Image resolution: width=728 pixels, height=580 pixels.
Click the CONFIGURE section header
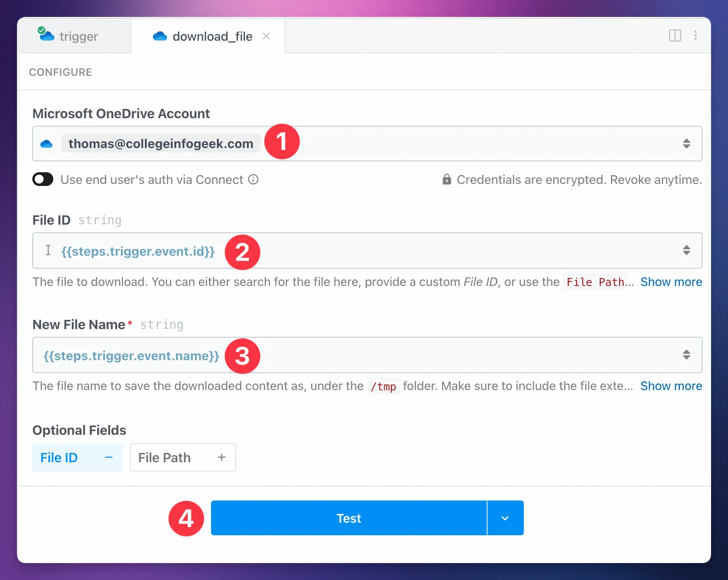tap(61, 72)
